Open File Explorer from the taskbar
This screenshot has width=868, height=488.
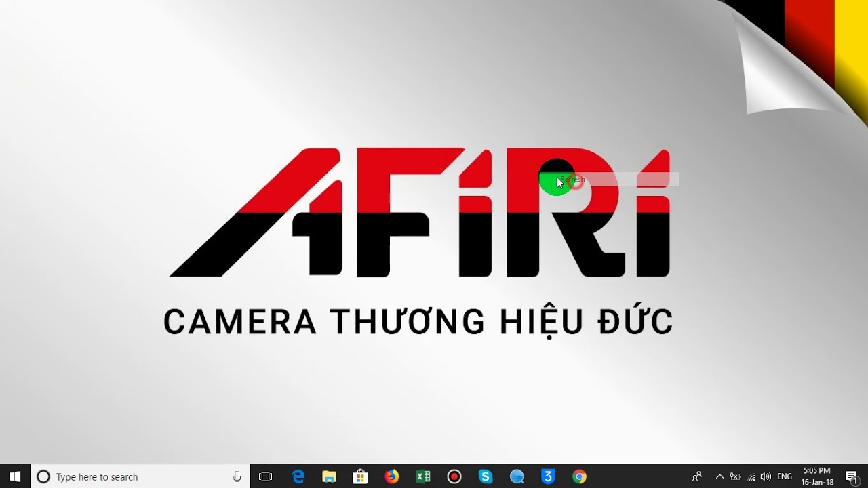[x=330, y=476]
